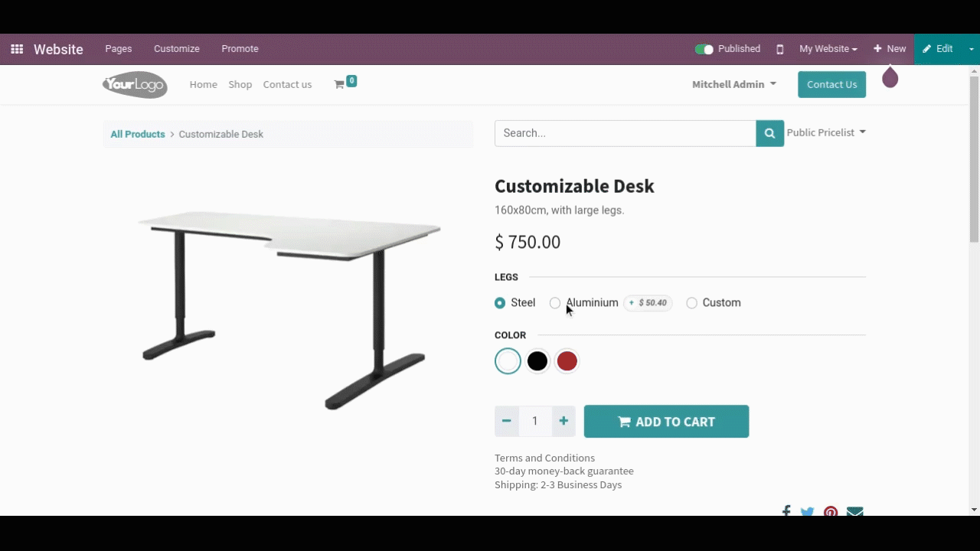This screenshot has height=551, width=980.
Task: Click the YourLogo site logo
Action: pos(135,84)
